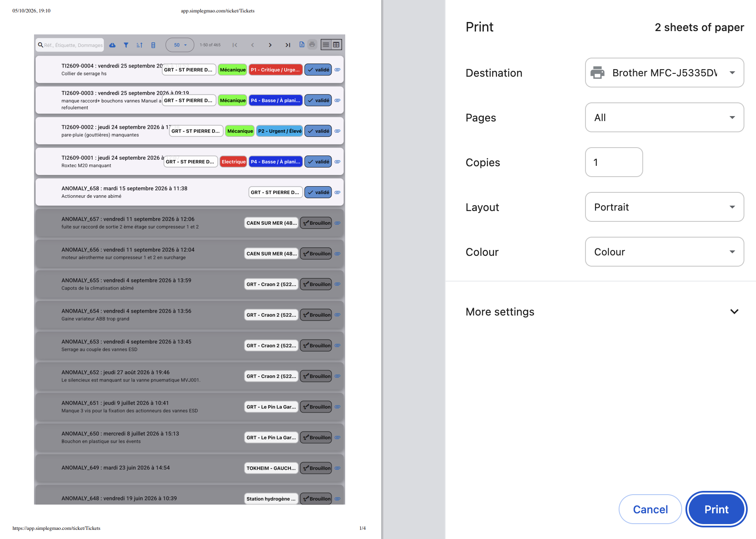Click the validé status badge on TI2609-0003

click(318, 100)
